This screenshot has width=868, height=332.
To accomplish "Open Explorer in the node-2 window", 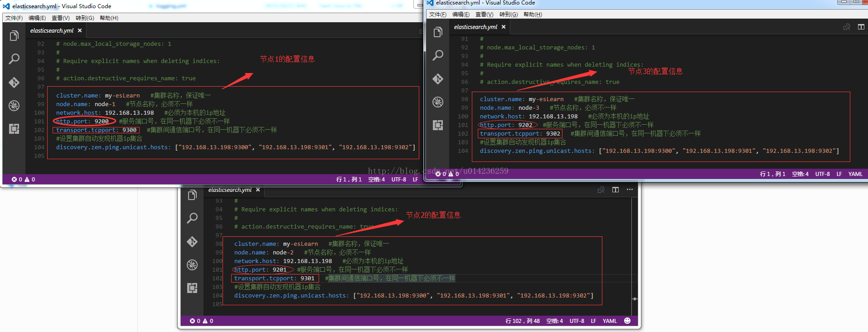I will [192, 195].
